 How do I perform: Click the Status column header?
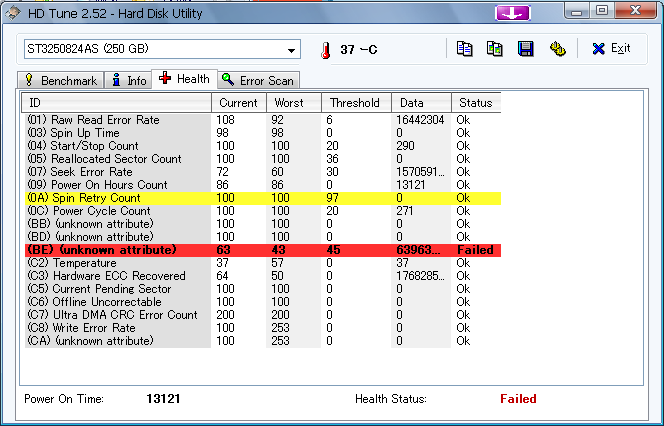476,102
